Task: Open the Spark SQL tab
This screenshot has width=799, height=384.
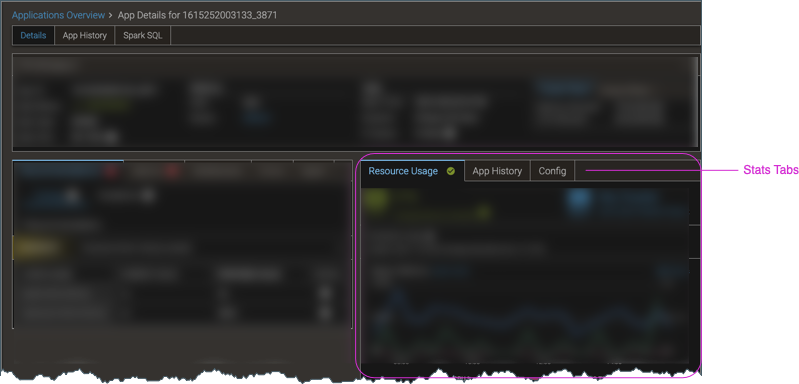Action: (143, 36)
